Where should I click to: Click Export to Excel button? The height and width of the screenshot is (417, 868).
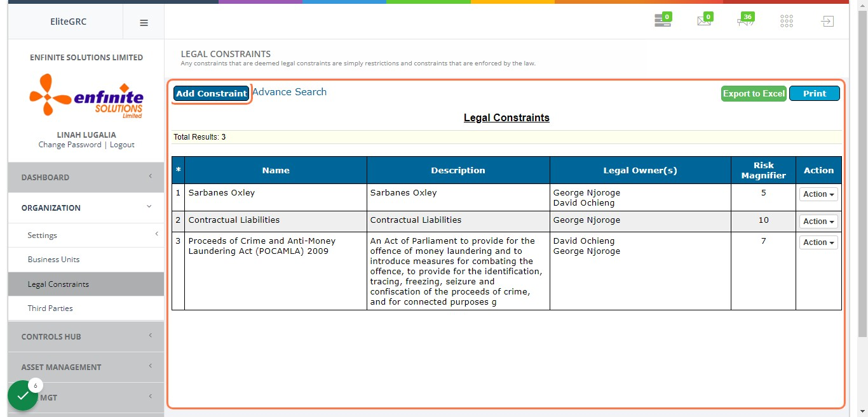point(754,93)
